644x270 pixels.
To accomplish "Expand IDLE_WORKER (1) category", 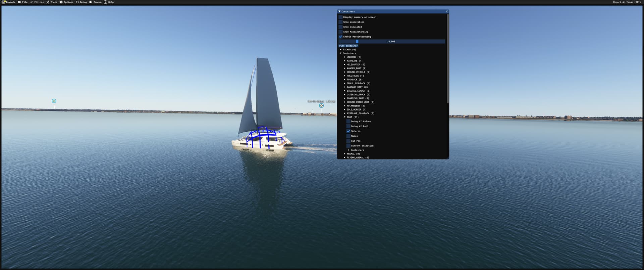I will (x=344, y=109).
